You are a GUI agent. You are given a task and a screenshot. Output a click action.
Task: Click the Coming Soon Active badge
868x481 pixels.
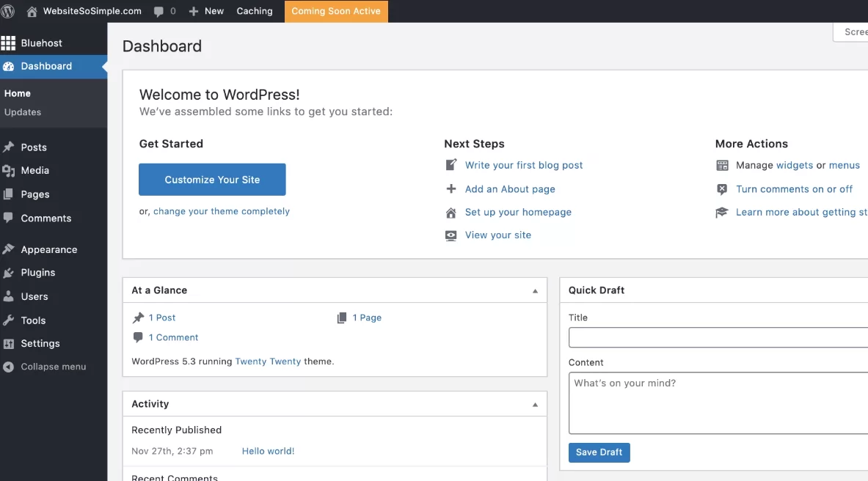[x=336, y=11]
